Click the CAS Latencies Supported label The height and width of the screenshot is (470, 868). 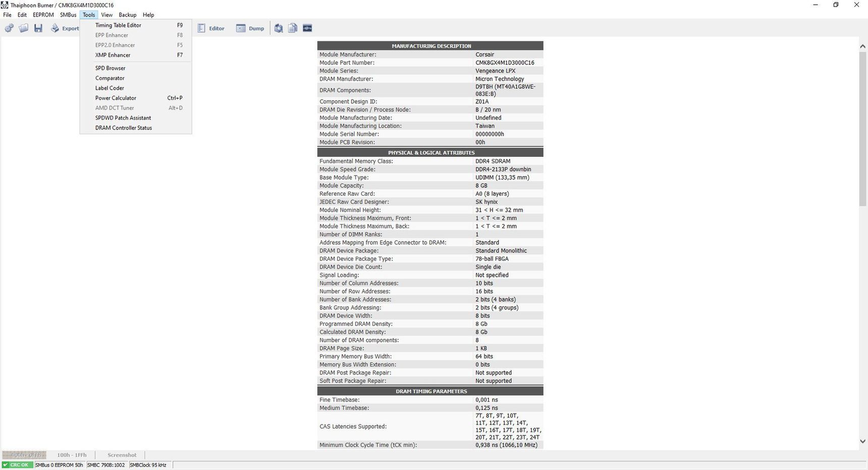(x=353, y=426)
